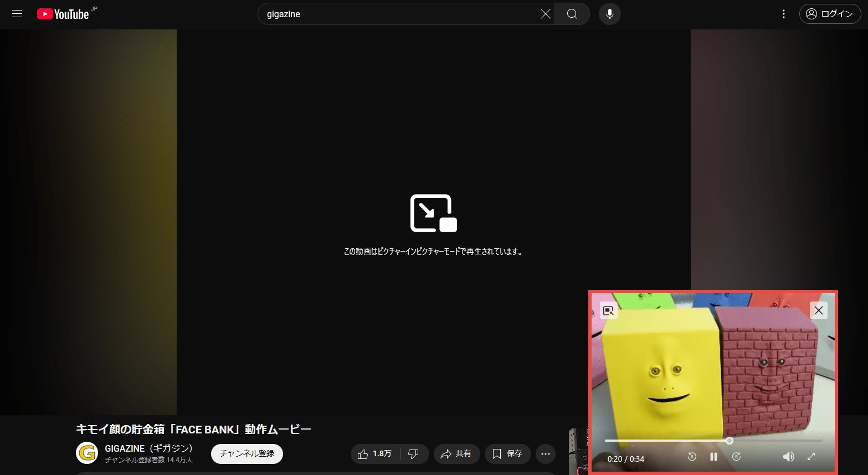Open the three-dot settings menu in header
Image resolution: width=868 pixels, height=475 pixels.
(783, 14)
